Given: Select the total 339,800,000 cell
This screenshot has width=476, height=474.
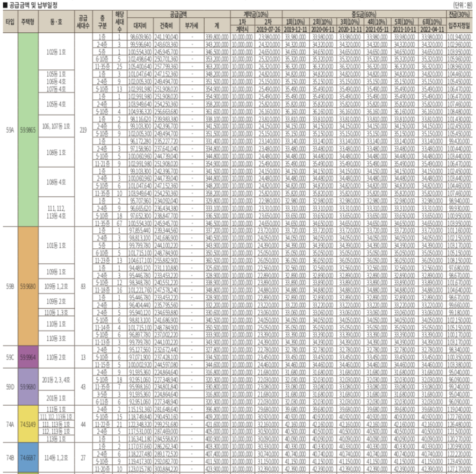Looking at the screenshot, I should pos(217,37).
